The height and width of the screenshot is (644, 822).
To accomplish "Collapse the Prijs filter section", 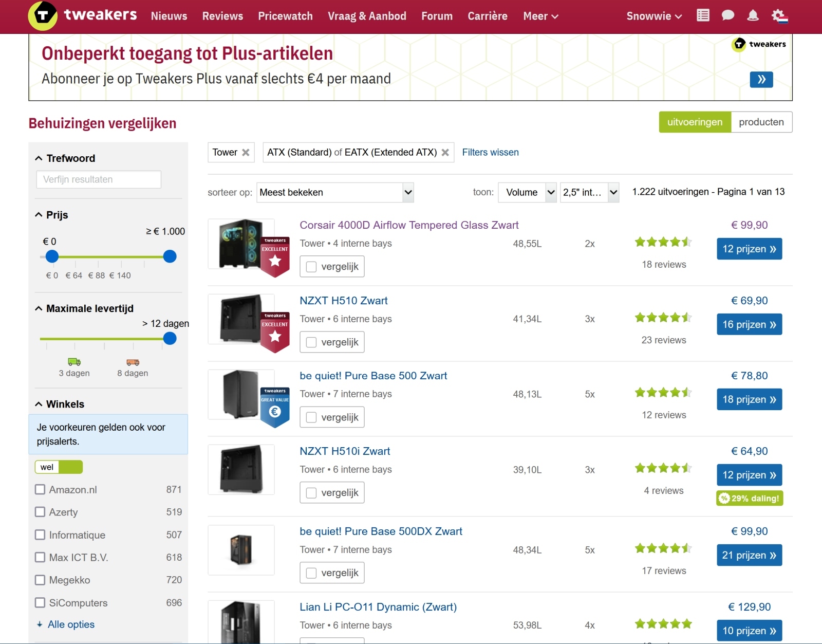I will pyautogui.click(x=52, y=215).
